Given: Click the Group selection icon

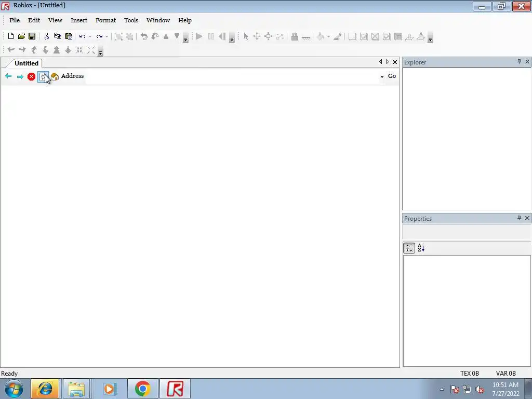Looking at the screenshot, I should tap(118, 36).
